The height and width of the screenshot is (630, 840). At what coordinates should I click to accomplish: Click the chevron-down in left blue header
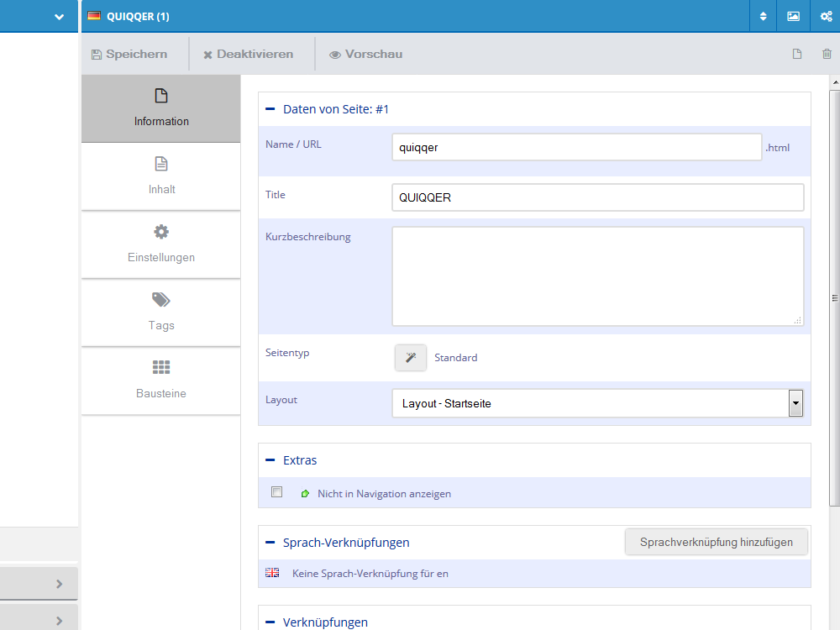(x=60, y=17)
